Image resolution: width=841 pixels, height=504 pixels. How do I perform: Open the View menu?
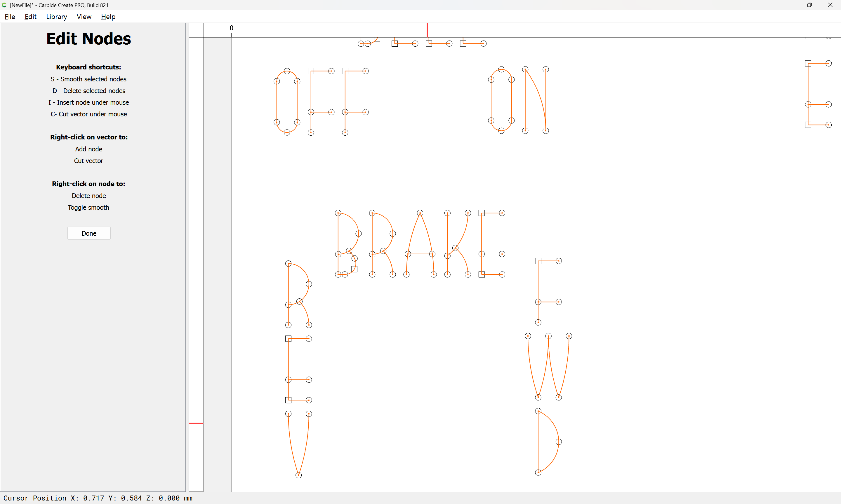tap(84, 17)
